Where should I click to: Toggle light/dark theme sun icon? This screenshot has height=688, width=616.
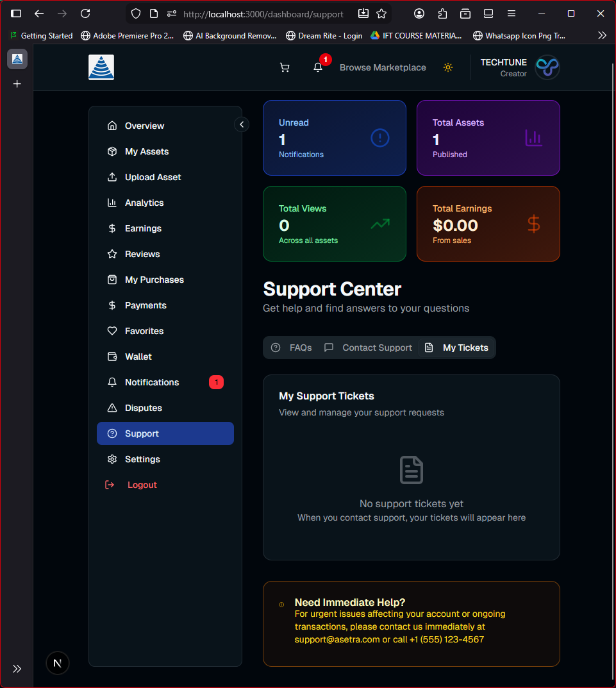(x=448, y=67)
